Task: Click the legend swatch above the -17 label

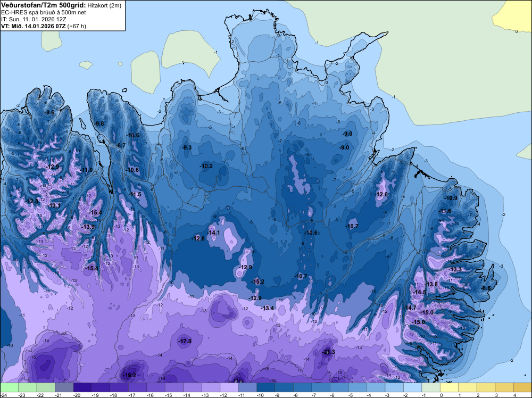Action: tap(137, 387)
